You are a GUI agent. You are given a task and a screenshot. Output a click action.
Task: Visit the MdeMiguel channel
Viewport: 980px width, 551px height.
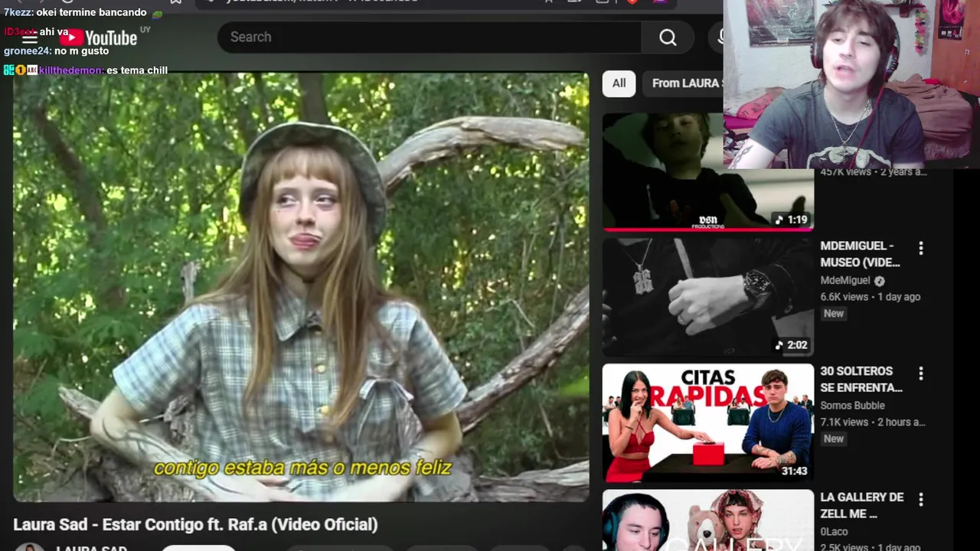coord(845,281)
